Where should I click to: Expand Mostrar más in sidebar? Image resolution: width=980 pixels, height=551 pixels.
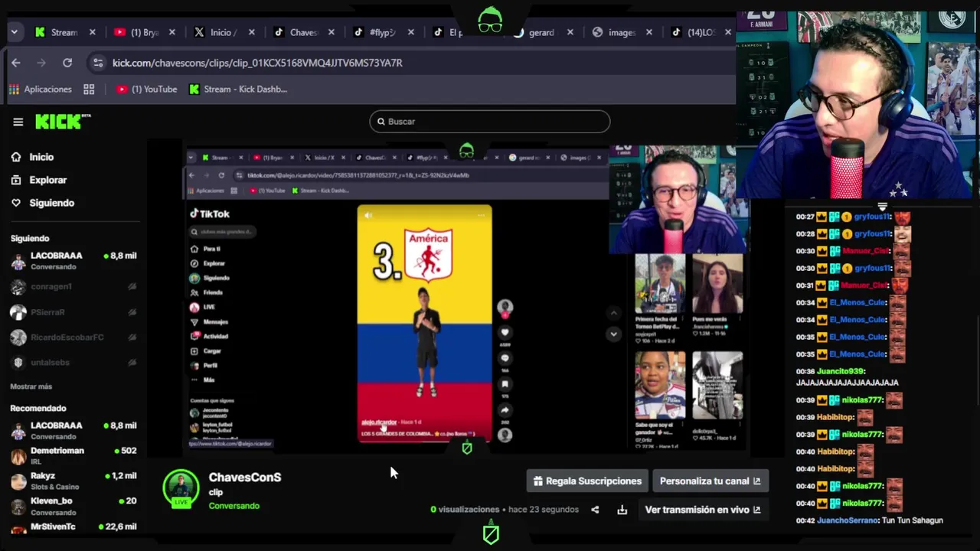point(31,386)
